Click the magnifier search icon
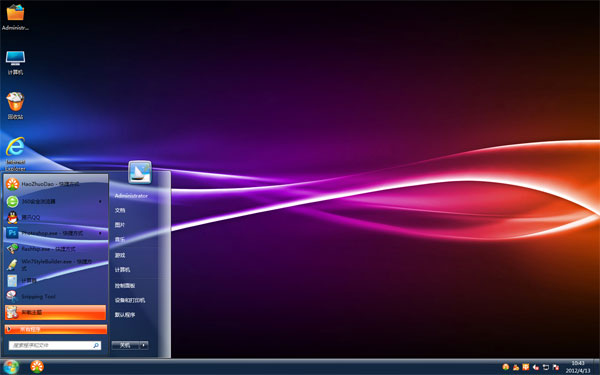This screenshot has height=375, width=600. click(96, 345)
